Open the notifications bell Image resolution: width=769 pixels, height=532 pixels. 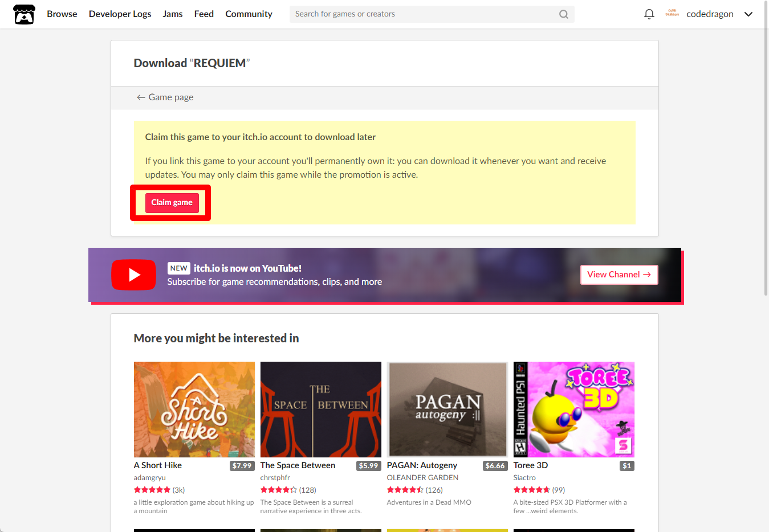649,14
